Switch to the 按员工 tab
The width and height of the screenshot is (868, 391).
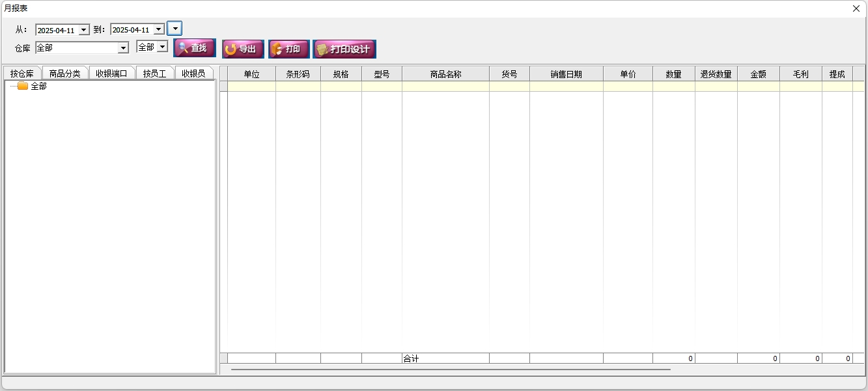pos(155,73)
